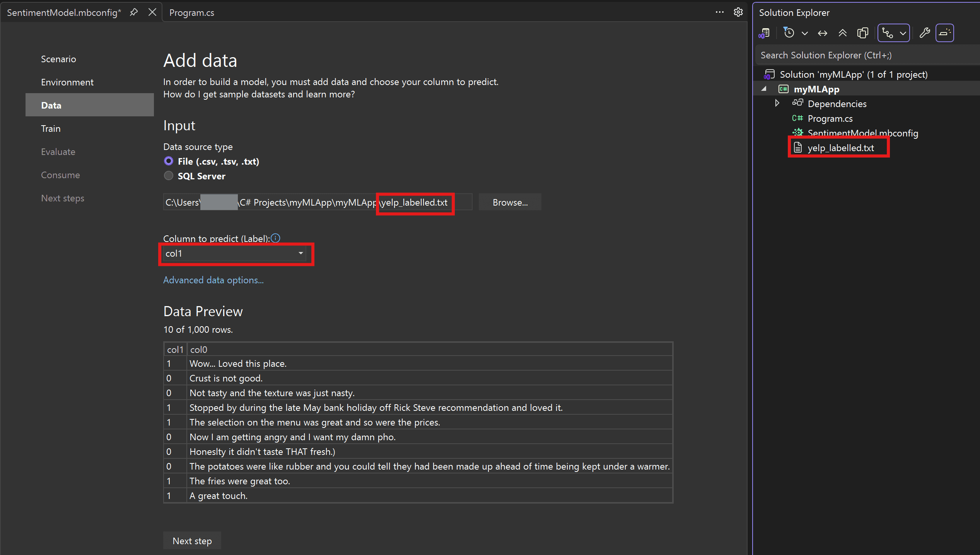Click the Next step button
Viewport: 980px width, 555px height.
pos(192,541)
